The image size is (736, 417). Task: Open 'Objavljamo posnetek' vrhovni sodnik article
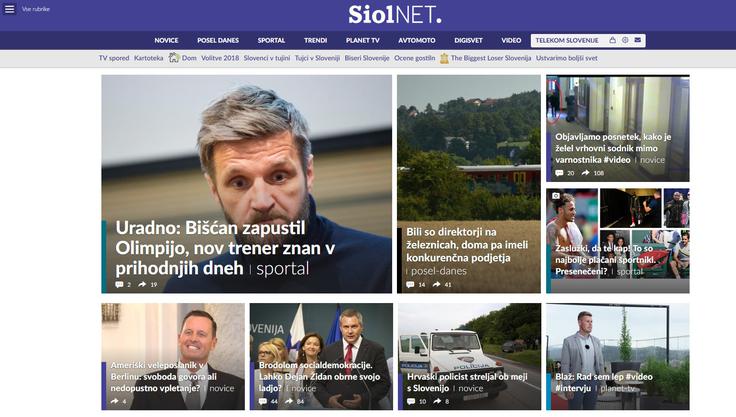[613, 148]
